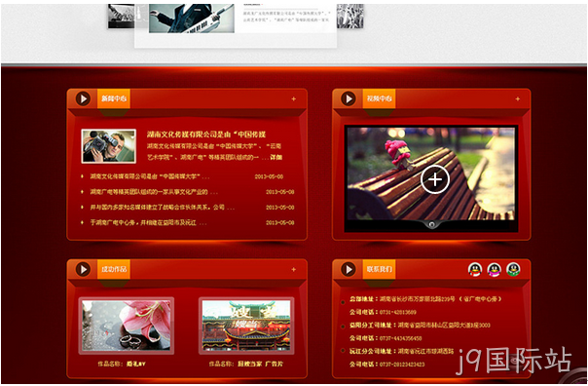
Task: Click 沅江分公司地址 address line
Action: pyautogui.click(x=402, y=351)
